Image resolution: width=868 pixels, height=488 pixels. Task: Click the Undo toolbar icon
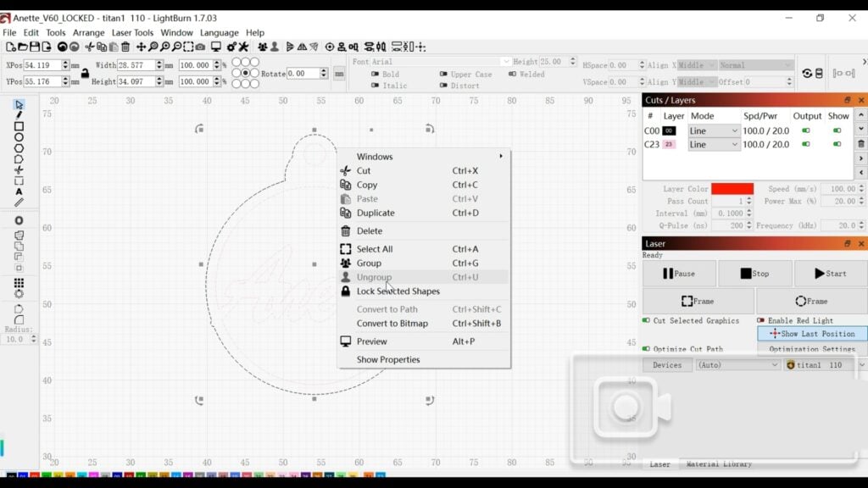pyautogui.click(x=63, y=47)
